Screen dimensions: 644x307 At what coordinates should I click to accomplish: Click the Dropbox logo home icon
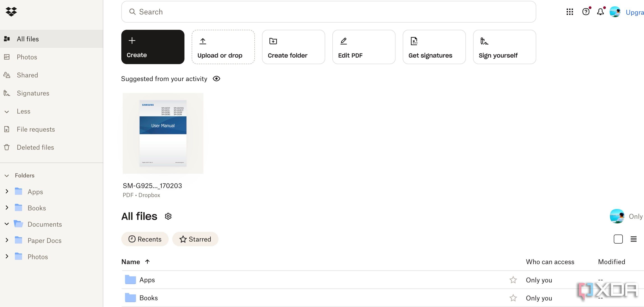pyautogui.click(x=11, y=12)
